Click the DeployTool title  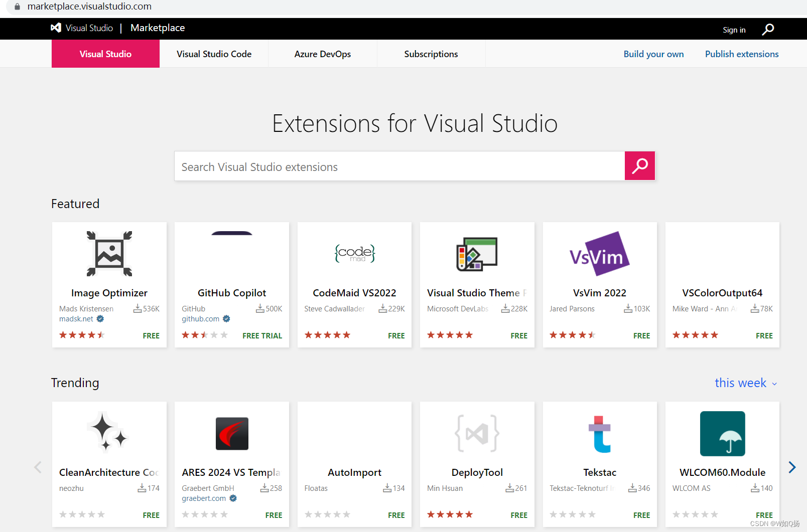coord(477,472)
